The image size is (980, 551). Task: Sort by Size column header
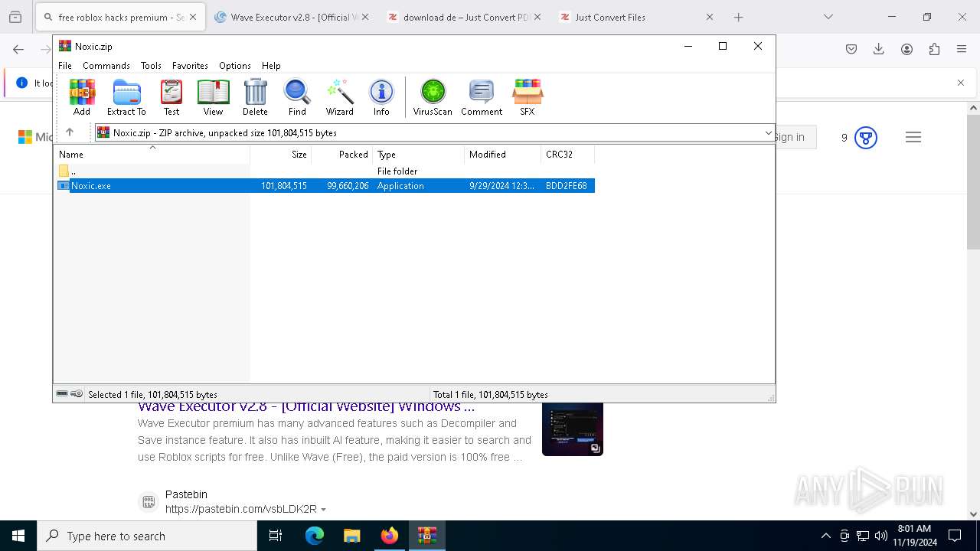(281, 155)
